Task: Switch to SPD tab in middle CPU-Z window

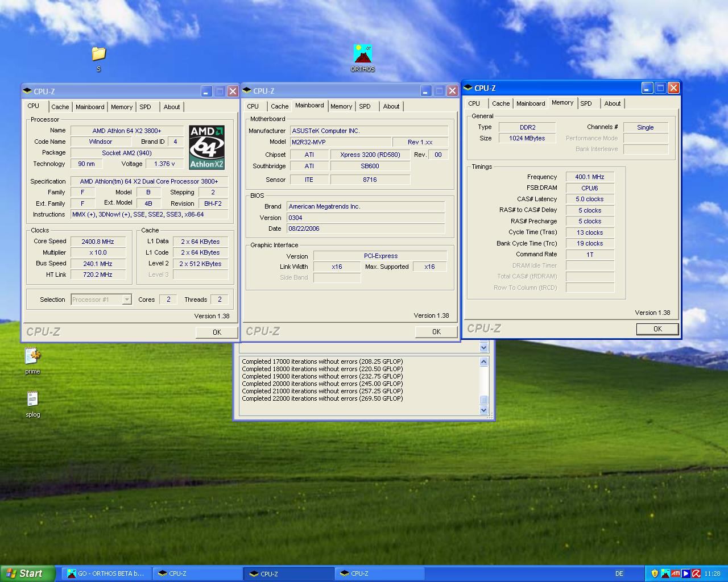Action: [365, 106]
